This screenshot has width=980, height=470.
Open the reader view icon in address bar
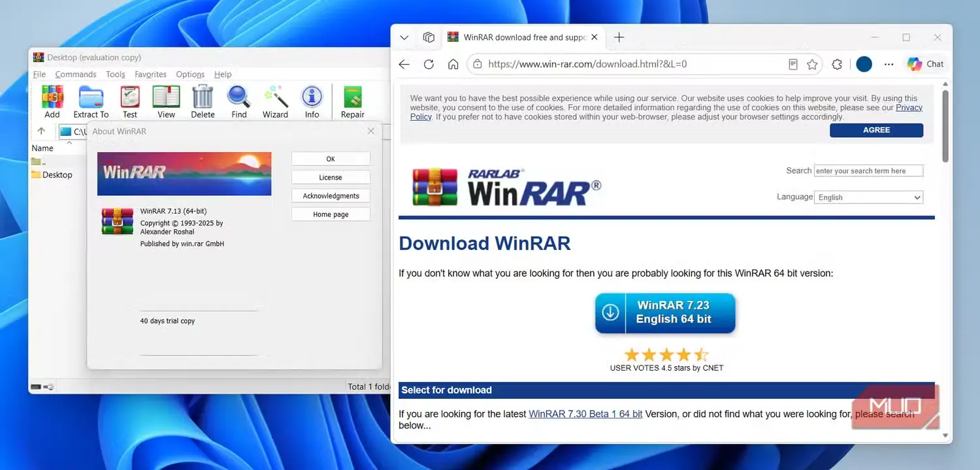coord(792,64)
